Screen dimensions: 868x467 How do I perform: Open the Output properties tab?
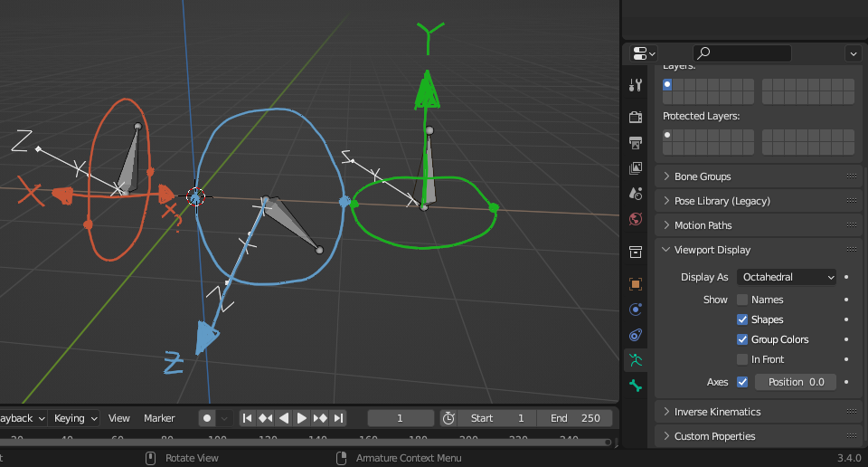(x=636, y=142)
